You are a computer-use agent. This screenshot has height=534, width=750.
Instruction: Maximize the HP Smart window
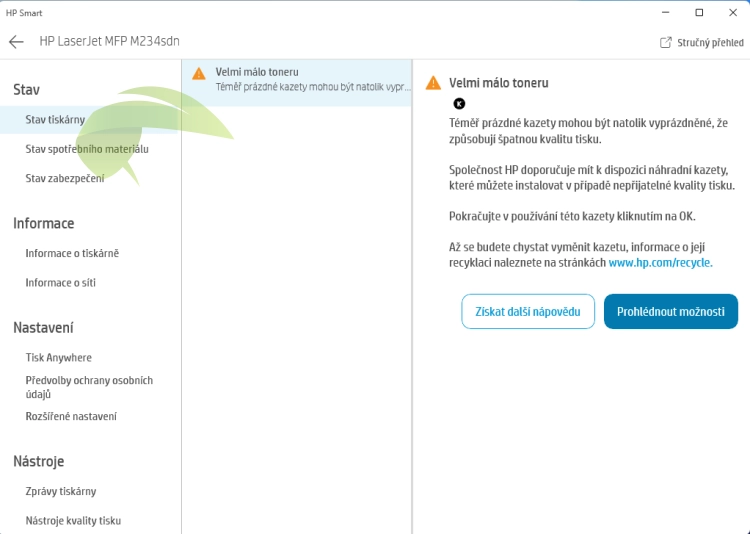(699, 13)
